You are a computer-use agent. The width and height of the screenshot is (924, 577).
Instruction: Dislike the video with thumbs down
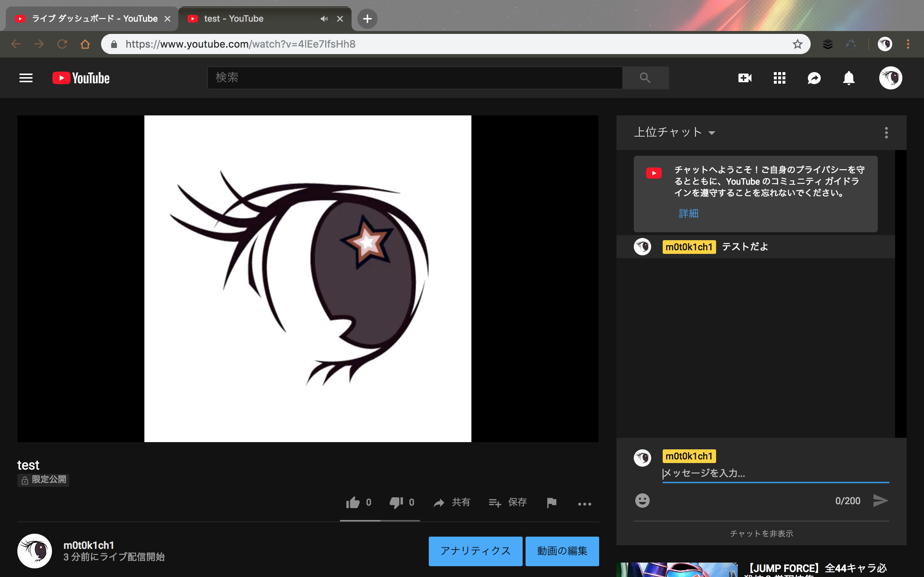click(x=396, y=503)
